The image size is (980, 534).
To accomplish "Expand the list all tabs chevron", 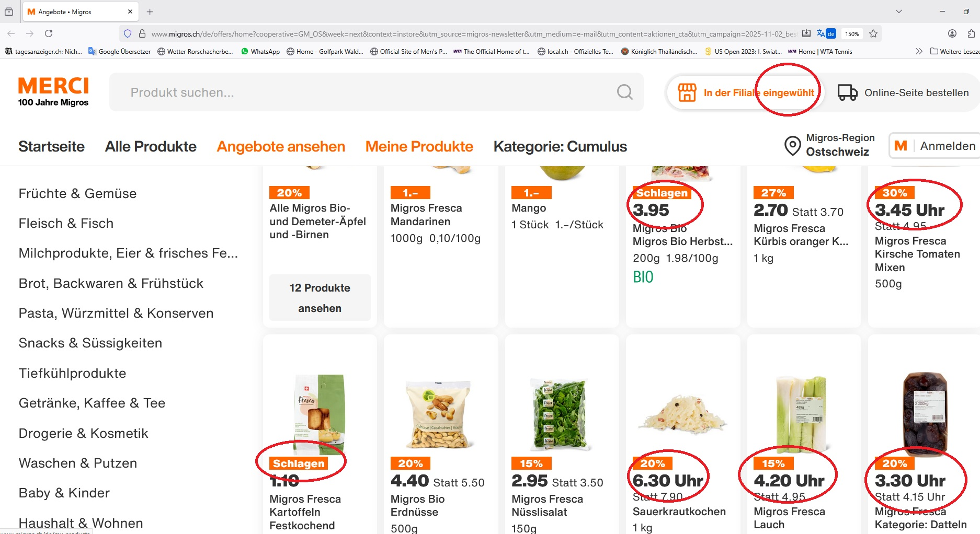I will 899,11.
